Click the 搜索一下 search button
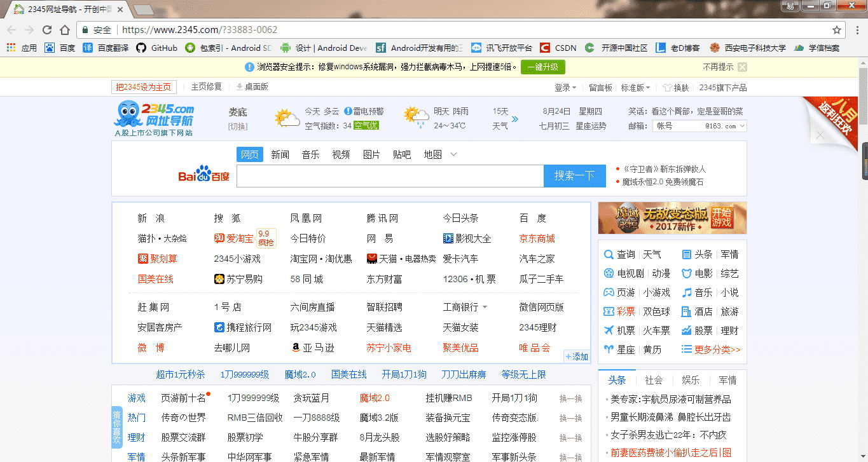This screenshot has height=462, width=868. pyautogui.click(x=574, y=176)
